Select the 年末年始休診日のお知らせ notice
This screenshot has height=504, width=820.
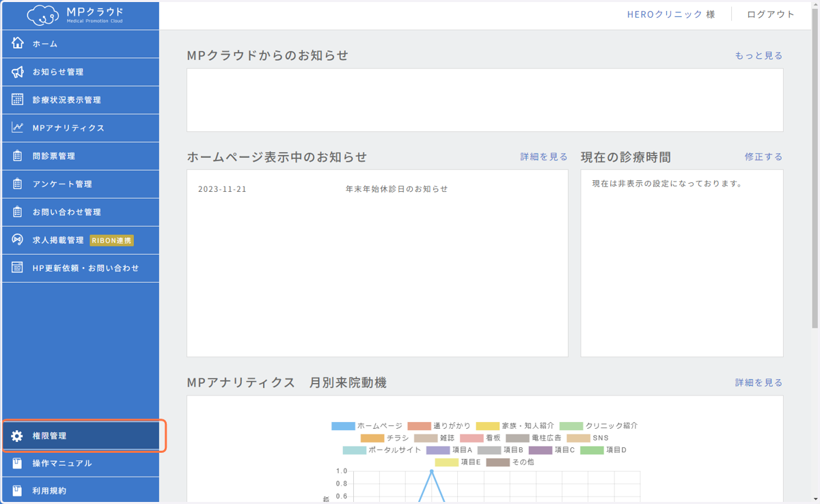397,189
